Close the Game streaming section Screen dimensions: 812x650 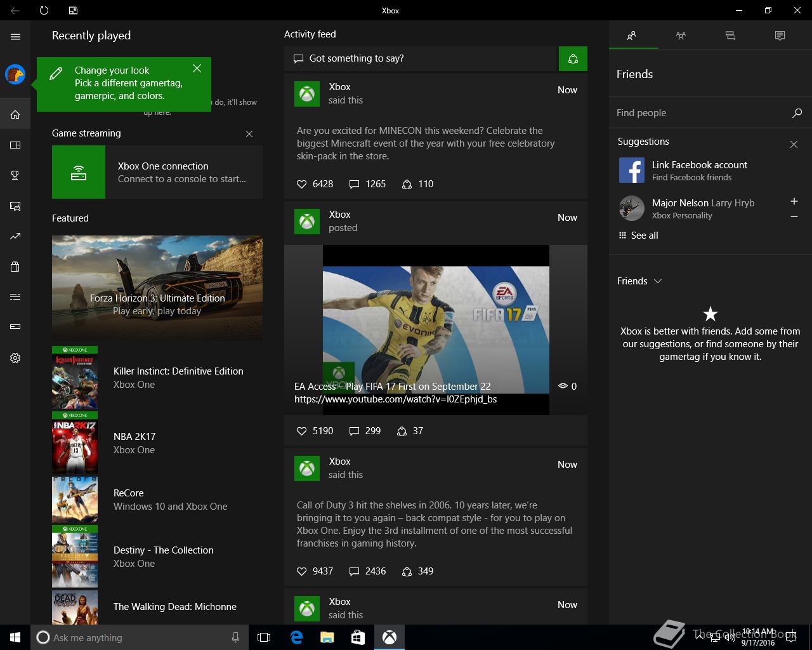(249, 134)
